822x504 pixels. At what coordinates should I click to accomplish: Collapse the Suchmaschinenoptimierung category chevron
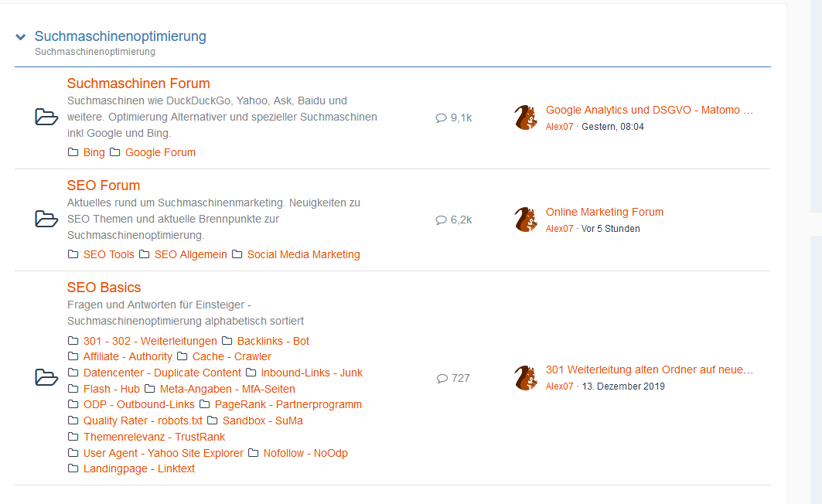[x=20, y=37]
